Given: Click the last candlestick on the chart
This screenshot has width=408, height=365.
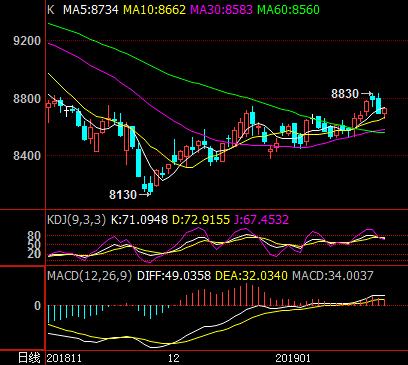Looking at the screenshot, I should (x=384, y=112).
